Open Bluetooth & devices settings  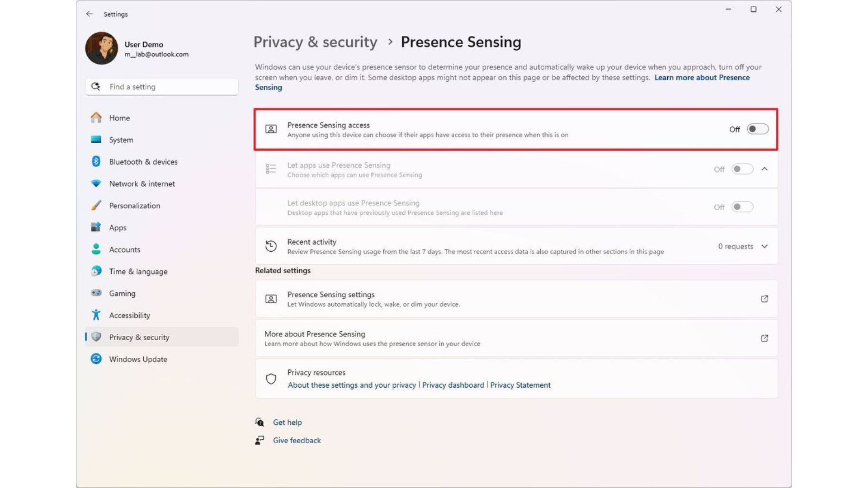coord(96,161)
